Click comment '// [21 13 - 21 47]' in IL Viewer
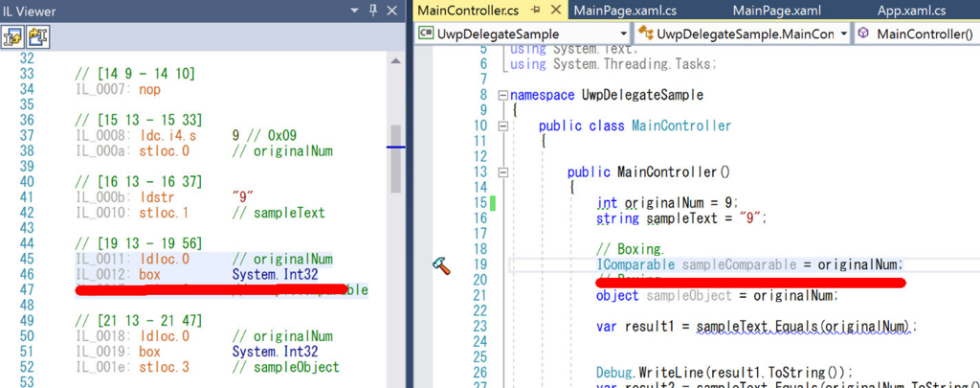 (138, 320)
